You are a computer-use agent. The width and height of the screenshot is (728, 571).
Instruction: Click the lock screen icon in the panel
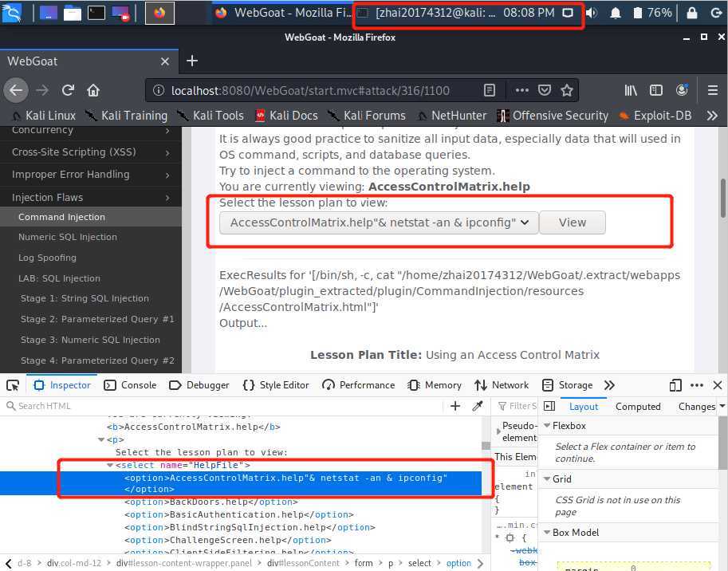point(692,13)
